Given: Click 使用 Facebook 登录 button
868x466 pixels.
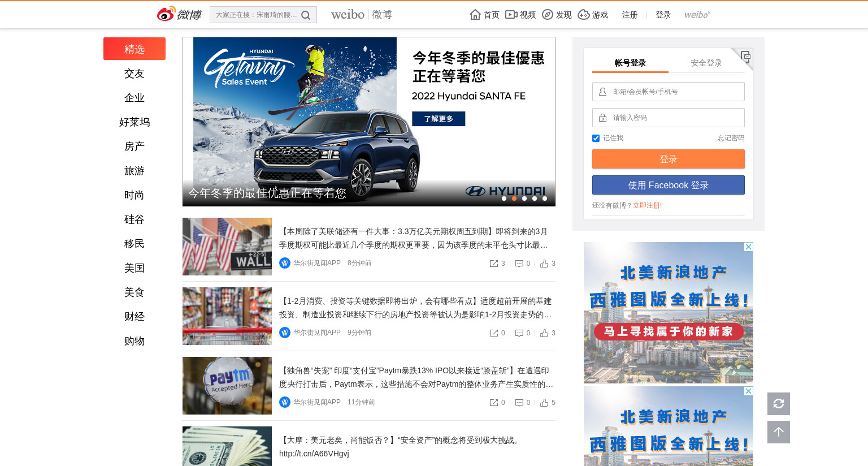Looking at the screenshot, I should (x=669, y=185).
